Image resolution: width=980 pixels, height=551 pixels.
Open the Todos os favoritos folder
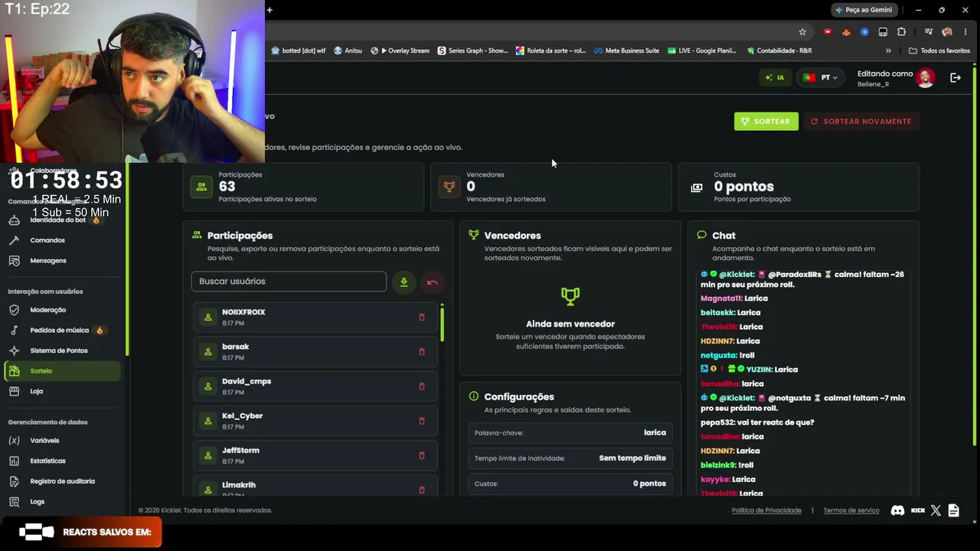click(939, 51)
